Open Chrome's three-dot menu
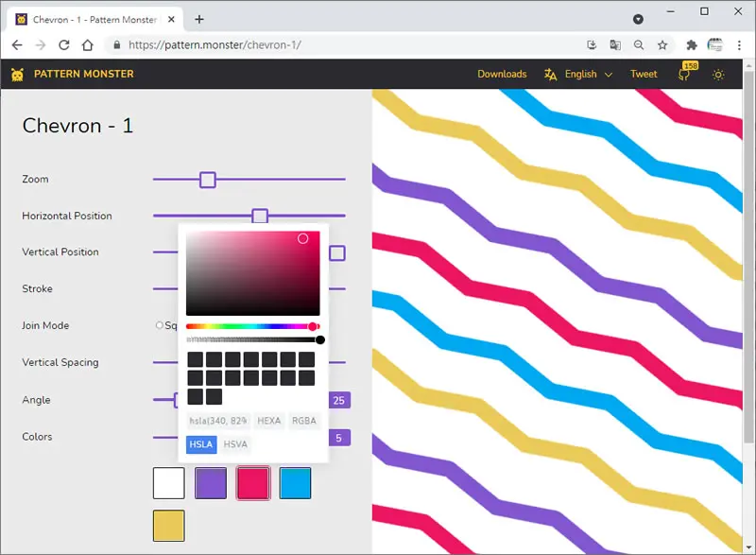This screenshot has width=756, height=555. 739,45
